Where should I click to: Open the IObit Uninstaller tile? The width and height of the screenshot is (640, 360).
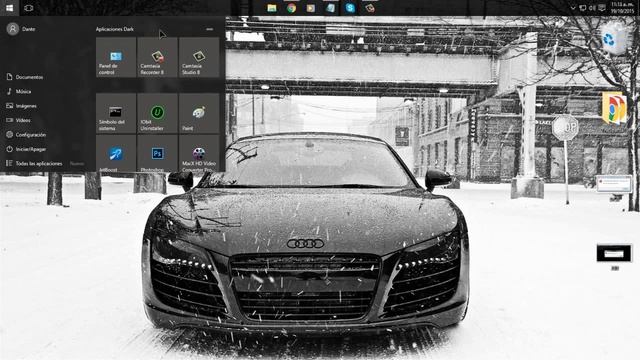[158, 113]
